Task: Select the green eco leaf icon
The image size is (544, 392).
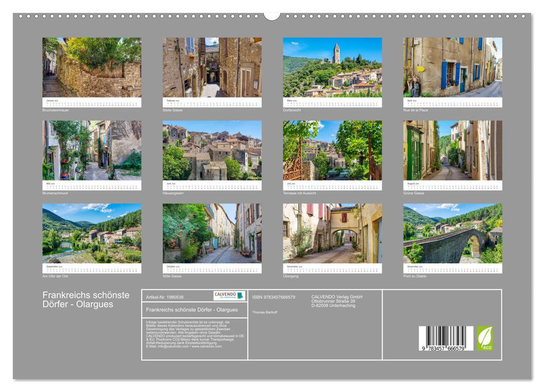Action: pyautogui.click(x=485, y=337)
